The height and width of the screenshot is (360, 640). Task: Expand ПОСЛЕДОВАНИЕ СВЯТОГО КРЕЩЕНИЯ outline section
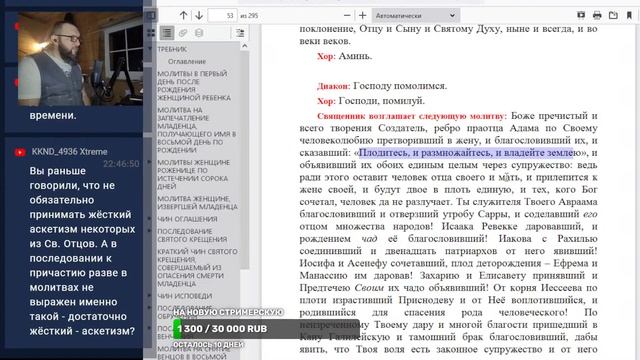150,231
